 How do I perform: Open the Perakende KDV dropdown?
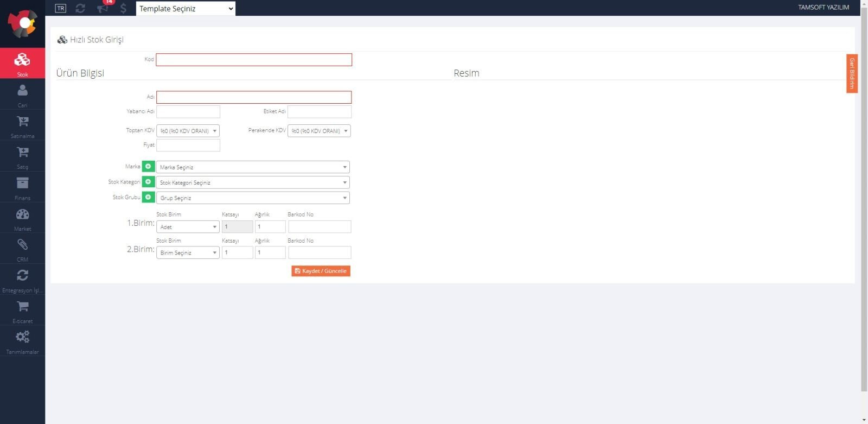point(319,131)
